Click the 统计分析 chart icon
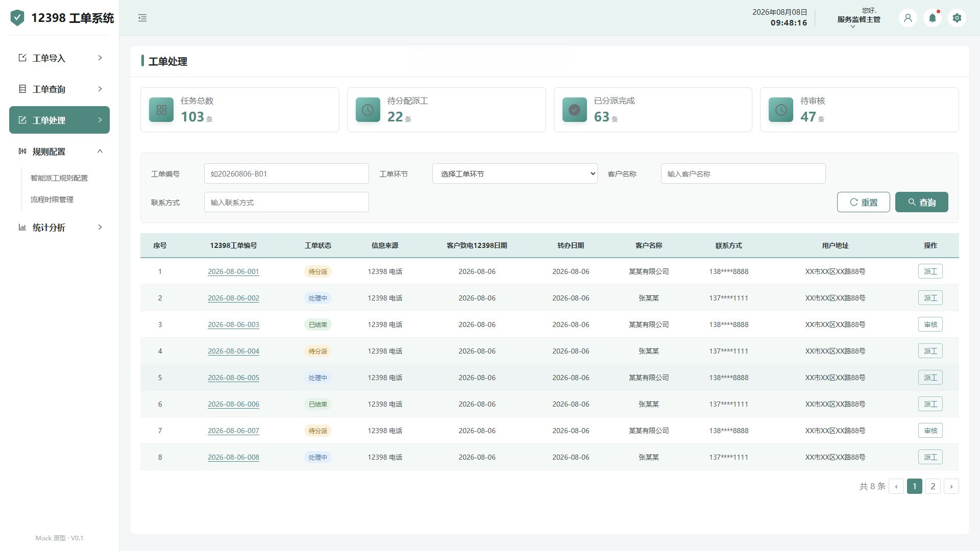The width and height of the screenshot is (980, 551). (x=22, y=227)
